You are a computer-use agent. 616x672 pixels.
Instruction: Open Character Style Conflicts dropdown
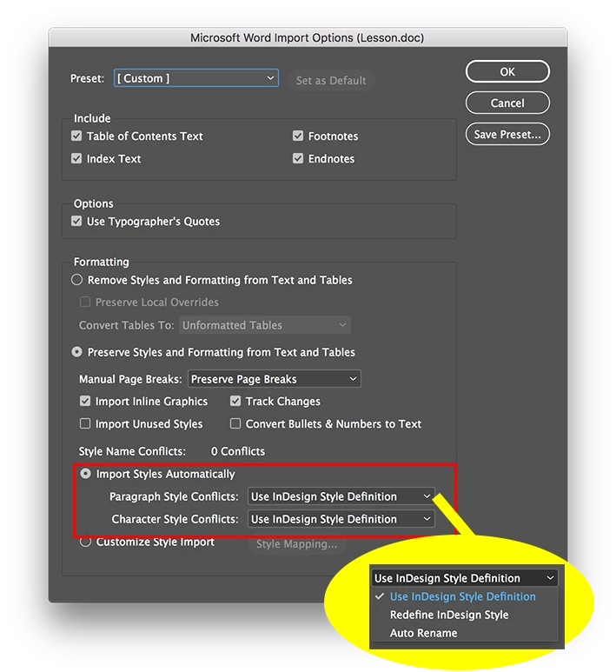(x=341, y=519)
